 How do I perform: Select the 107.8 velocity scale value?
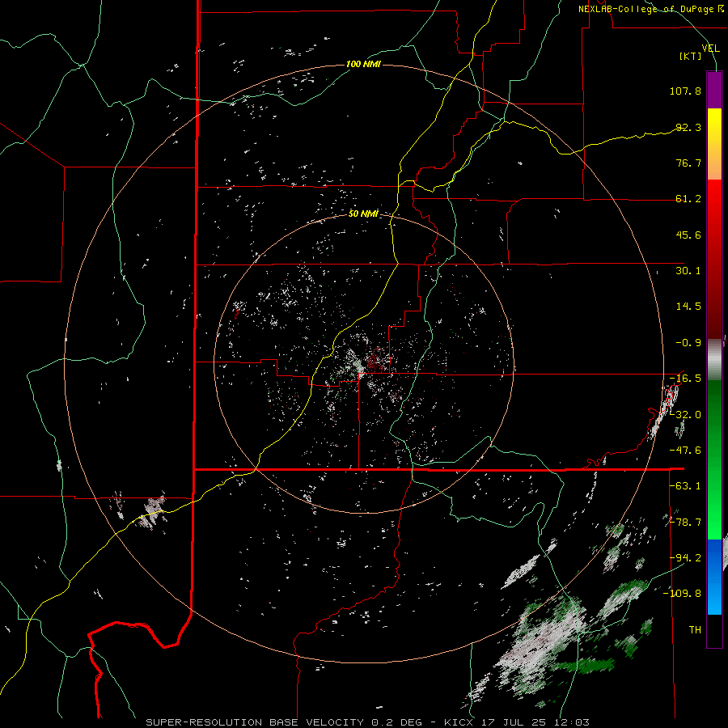tap(685, 91)
